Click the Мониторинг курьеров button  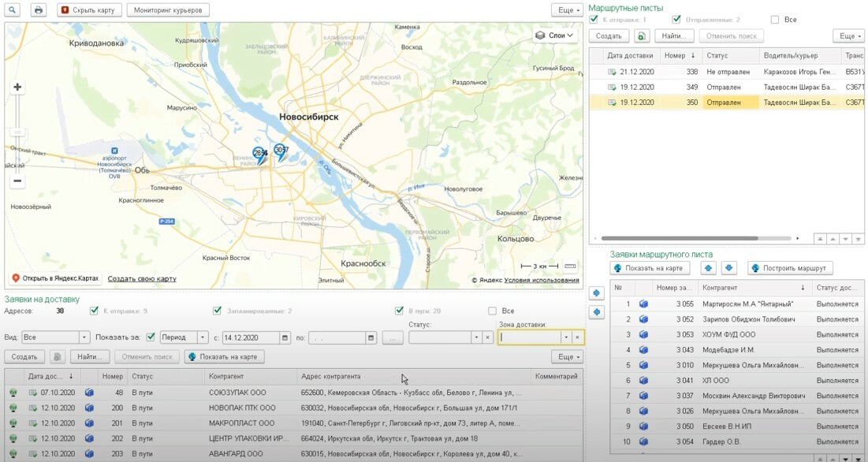[166, 10]
